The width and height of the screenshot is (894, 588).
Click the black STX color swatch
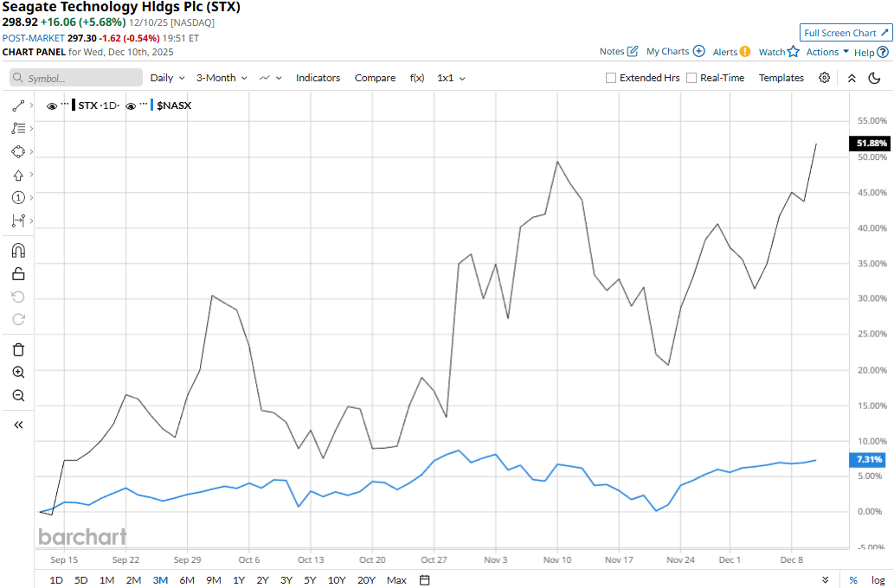74,105
